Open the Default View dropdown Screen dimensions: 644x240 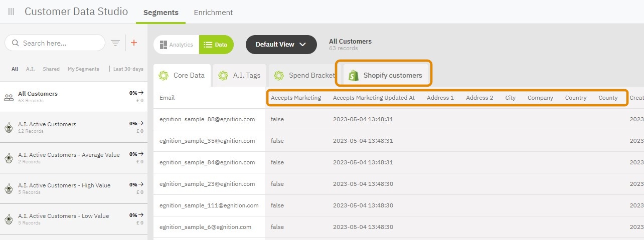pos(281,45)
